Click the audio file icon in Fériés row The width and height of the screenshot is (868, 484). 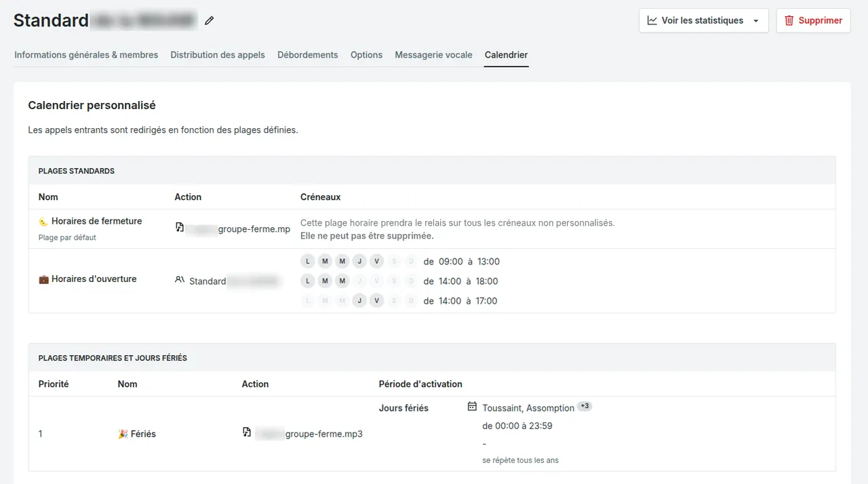point(247,432)
